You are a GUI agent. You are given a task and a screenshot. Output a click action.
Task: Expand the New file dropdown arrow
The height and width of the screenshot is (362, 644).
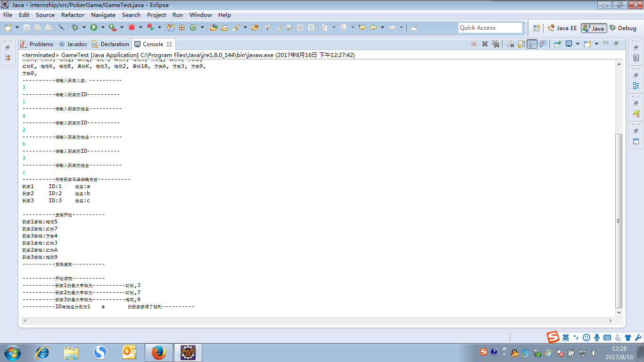pyautogui.click(x=17, y=28)
